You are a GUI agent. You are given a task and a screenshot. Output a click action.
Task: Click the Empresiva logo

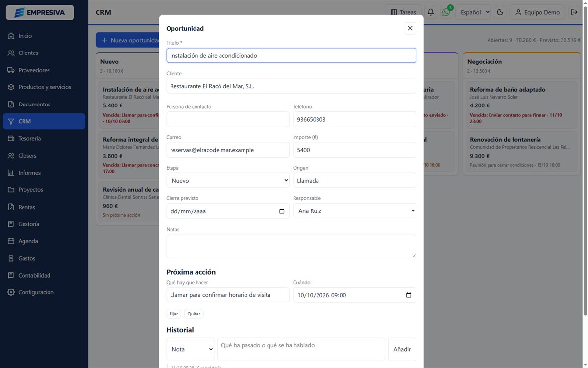(40, 12)
